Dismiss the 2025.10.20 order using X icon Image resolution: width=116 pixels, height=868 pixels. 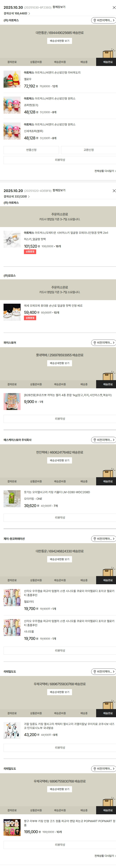click(x=114, y=191)
